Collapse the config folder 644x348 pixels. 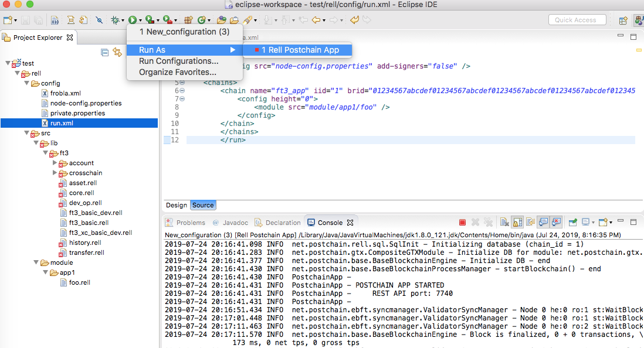coord(27,83)
